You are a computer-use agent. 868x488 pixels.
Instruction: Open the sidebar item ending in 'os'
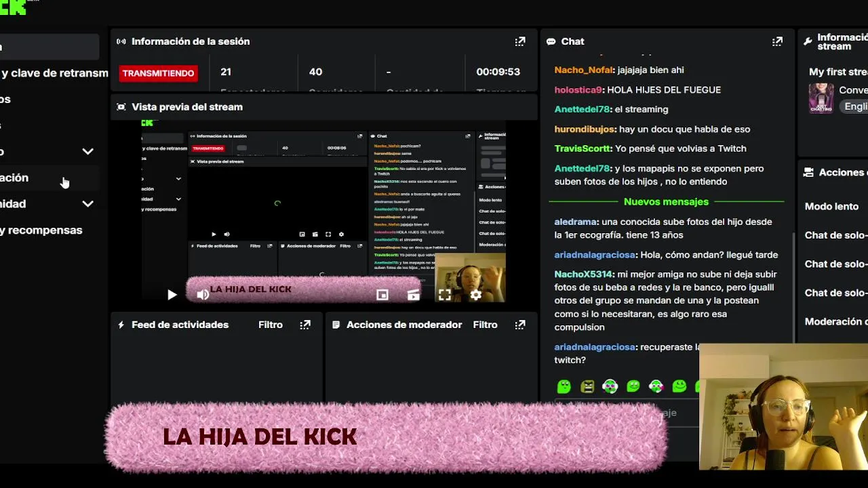point(50,99)
